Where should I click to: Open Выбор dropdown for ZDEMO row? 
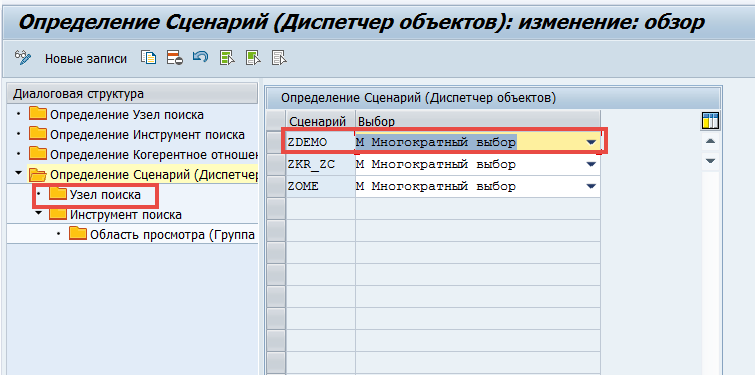(592, 142)
